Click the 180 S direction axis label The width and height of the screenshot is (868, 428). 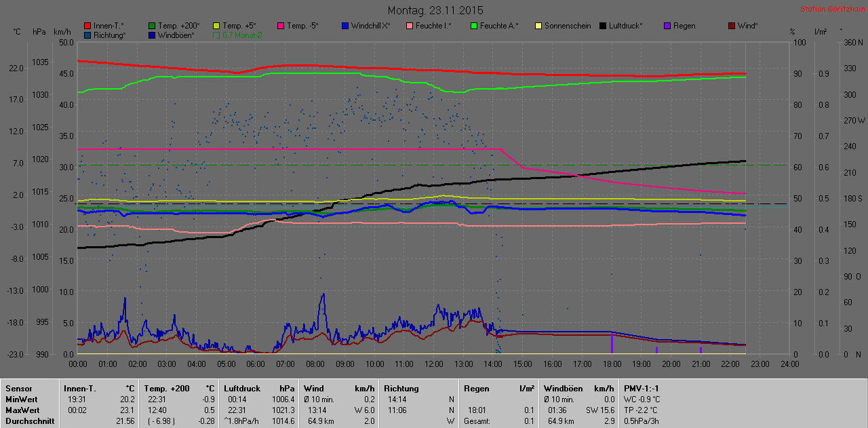[853, 199]
